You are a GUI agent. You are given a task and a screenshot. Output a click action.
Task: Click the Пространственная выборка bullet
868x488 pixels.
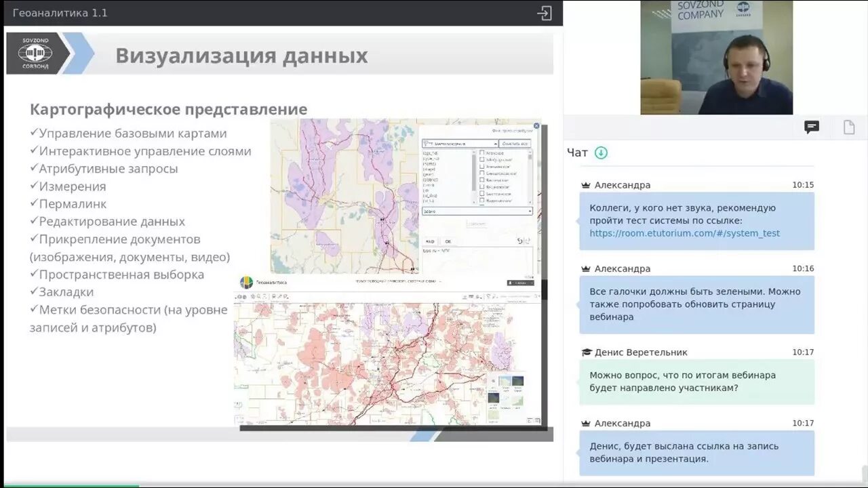pyautogui.click(x=117, y=274)
